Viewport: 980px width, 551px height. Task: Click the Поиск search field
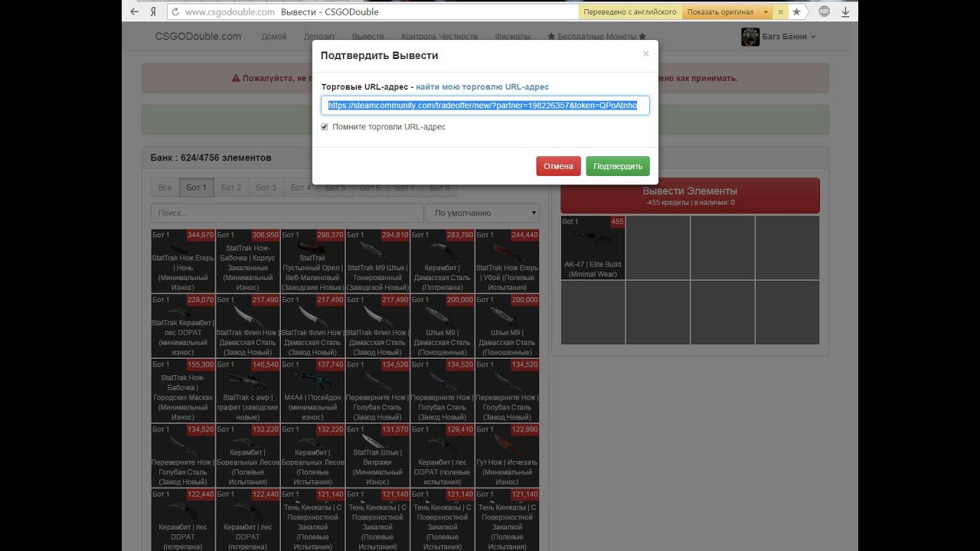point(287,214)
